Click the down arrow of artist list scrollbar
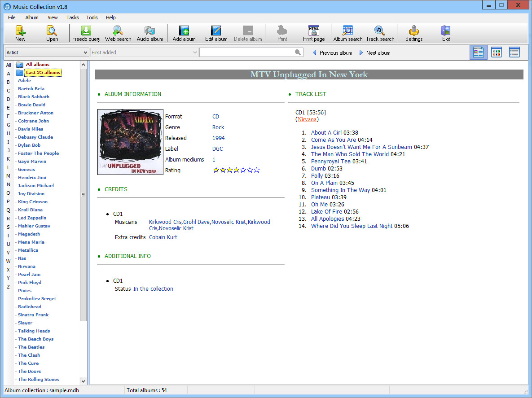The image size is (532, 398). click(83, 381)
